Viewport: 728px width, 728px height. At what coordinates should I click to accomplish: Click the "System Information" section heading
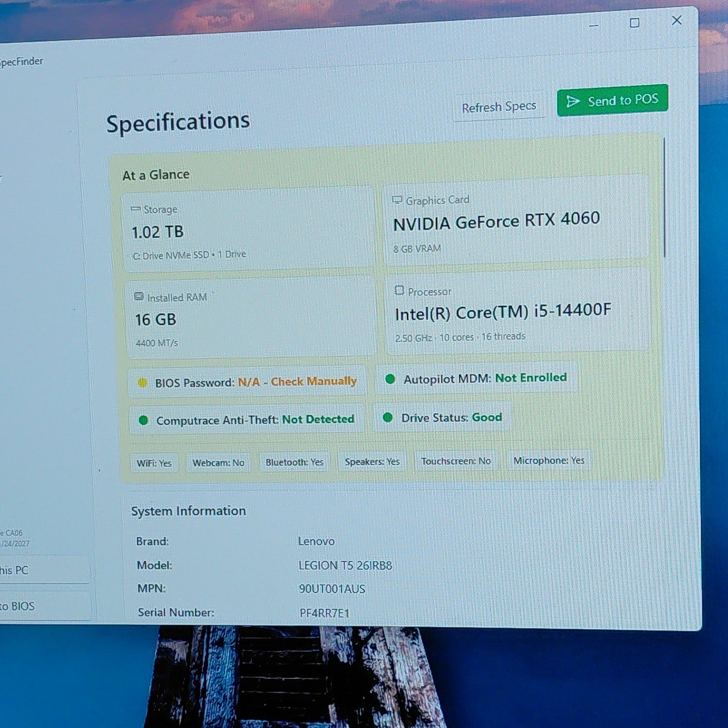188,511
